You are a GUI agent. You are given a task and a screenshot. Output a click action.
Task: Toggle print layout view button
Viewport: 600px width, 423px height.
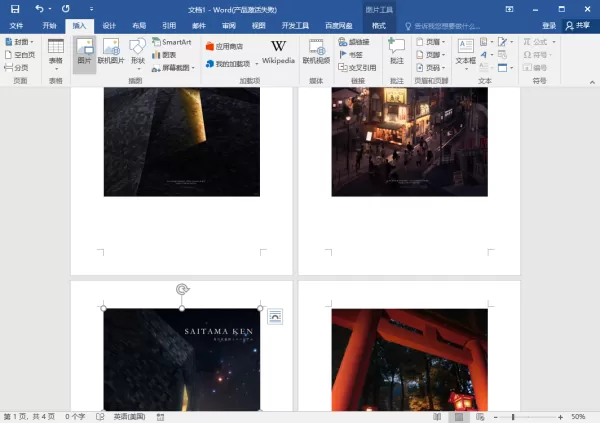[459, 416]
